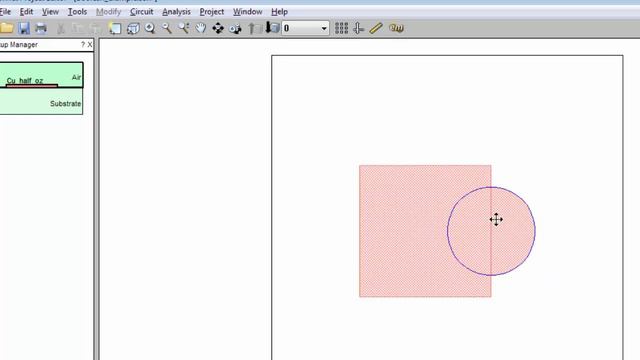Screen dimensions: 640x360
Task: Open the Analysis menu
Action: [176, 12]
